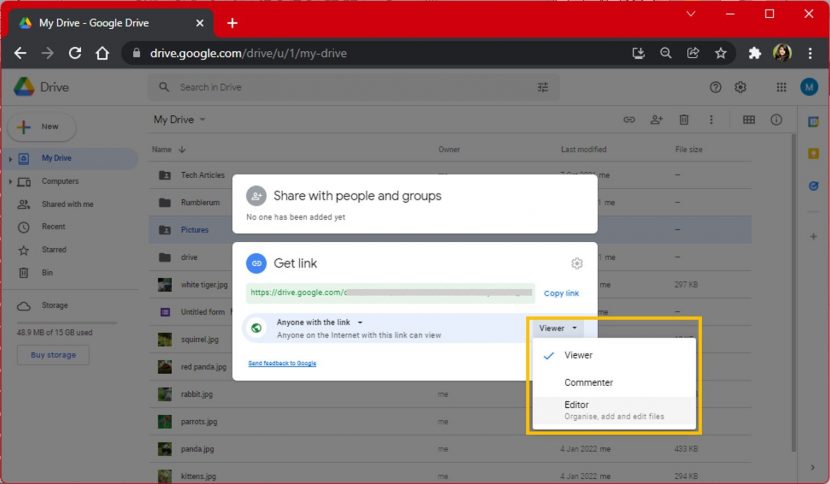
Task: Click the zoom magnifier icon in the address bar
Action: click(x=666, y=53)
